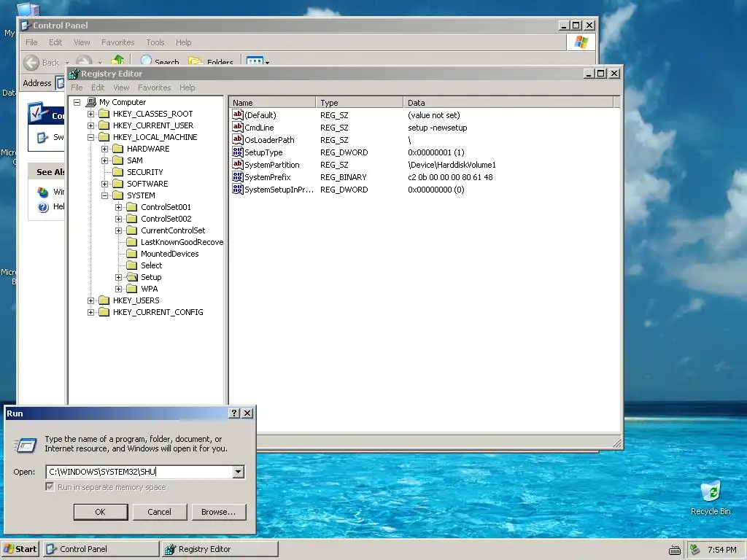Click the SystemPrefix binary value icon
This screenshot has width=747, height=560.
(238, 176)
